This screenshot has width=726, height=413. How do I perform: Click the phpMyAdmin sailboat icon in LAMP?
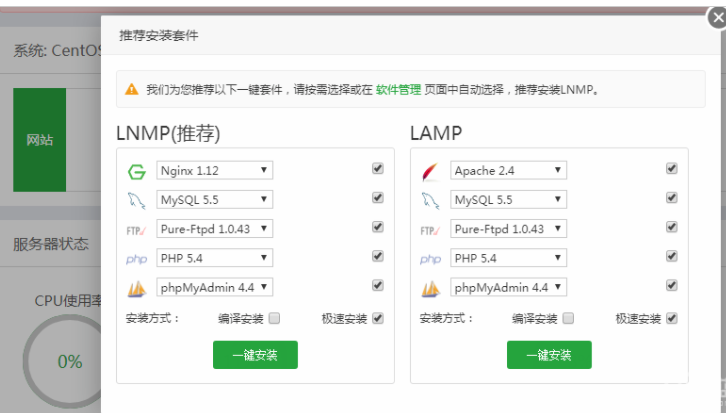[431, 288]
